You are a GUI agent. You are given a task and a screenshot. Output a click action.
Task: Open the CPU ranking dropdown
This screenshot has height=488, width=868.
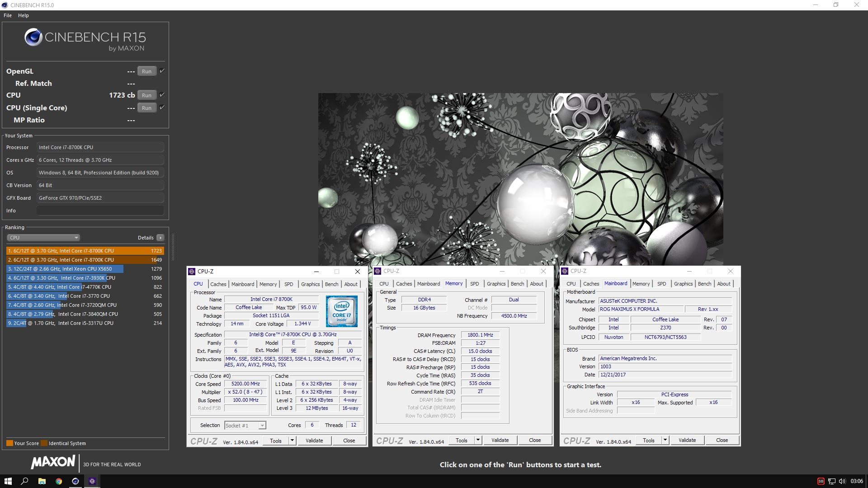click(43, 238)
